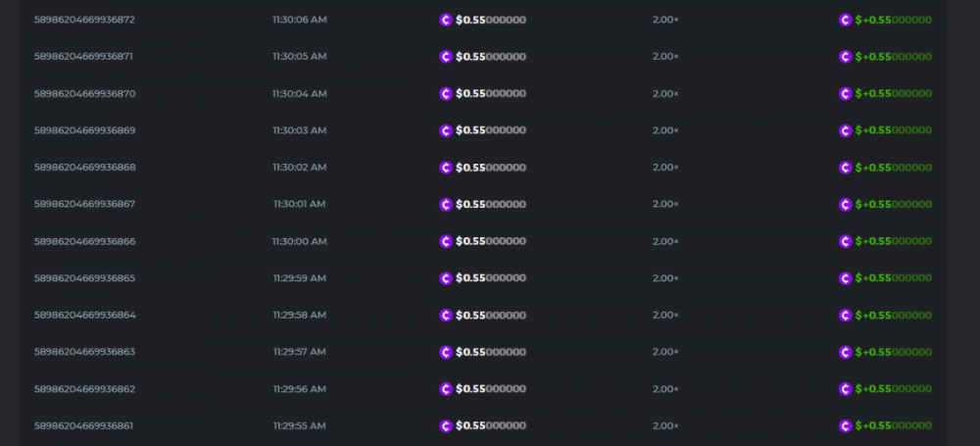Click payout coin icon in 11:30:05 AM row

click(845, 57)
